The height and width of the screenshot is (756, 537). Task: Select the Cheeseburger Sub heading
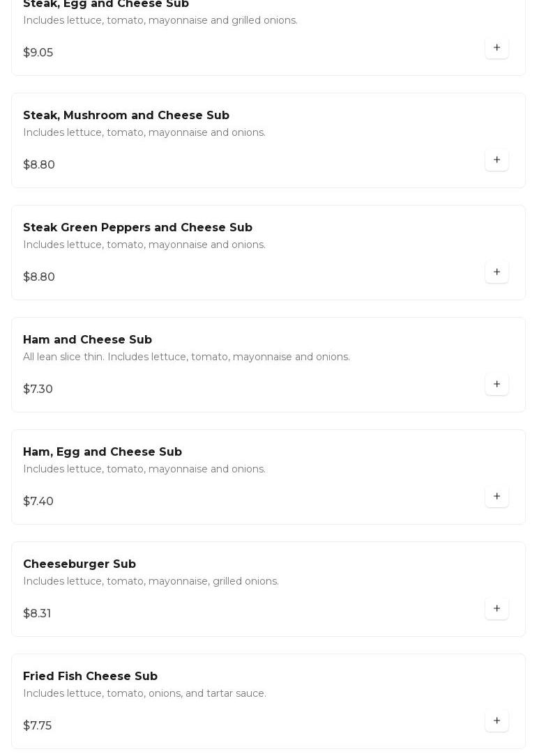pos(80,564)
